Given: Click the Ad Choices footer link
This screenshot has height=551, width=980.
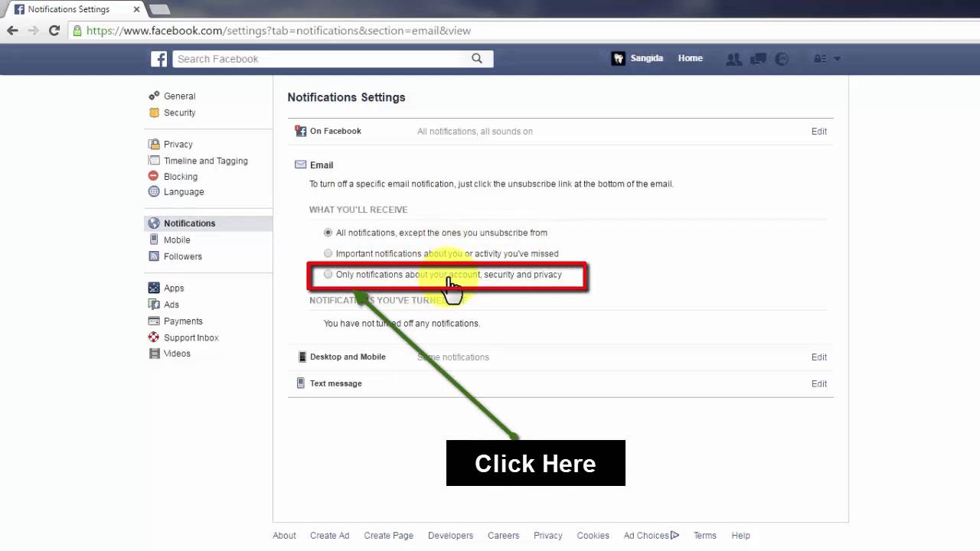Looking at the screenshot, I should tap(651, 536).
